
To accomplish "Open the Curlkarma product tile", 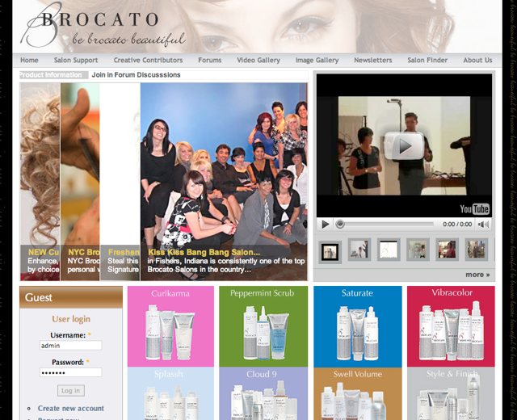I will coord(170,326).
